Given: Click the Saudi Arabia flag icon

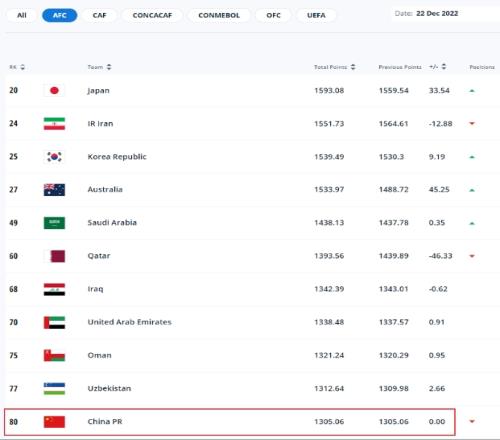Looking at the screenshot, I should point(54,223).
